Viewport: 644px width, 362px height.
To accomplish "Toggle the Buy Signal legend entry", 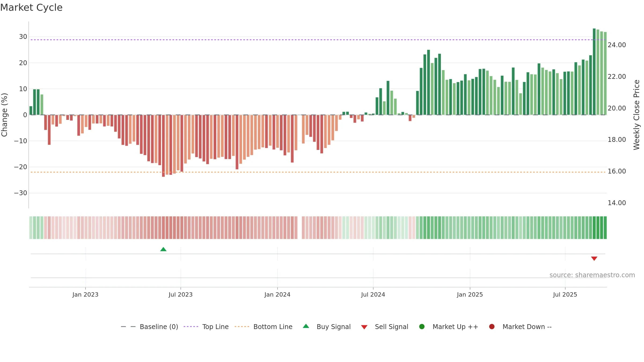I will point(327,327).
